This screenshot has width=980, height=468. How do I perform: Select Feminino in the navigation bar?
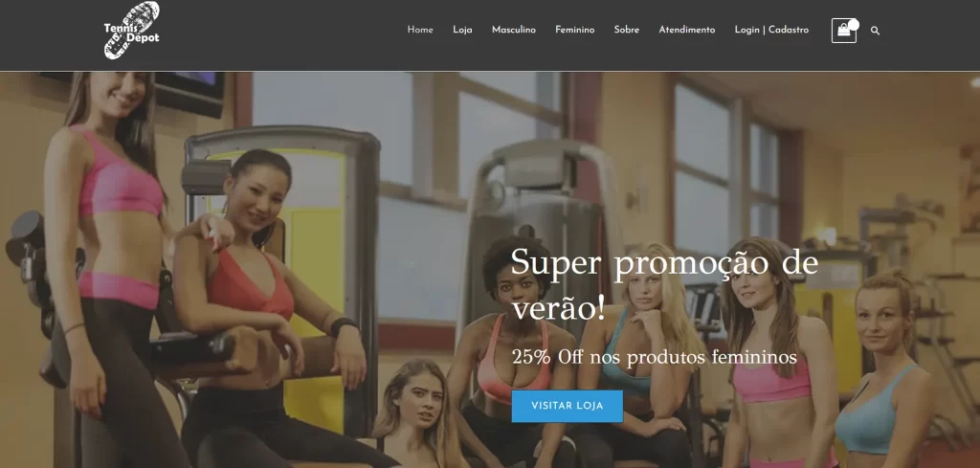pos(575,30)
